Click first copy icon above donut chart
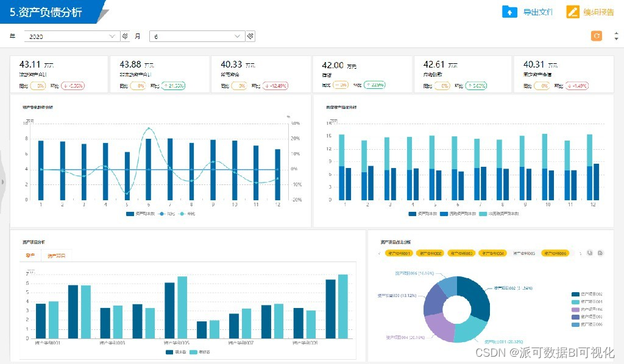Viewport: 624px width, 364px height. 590,253
